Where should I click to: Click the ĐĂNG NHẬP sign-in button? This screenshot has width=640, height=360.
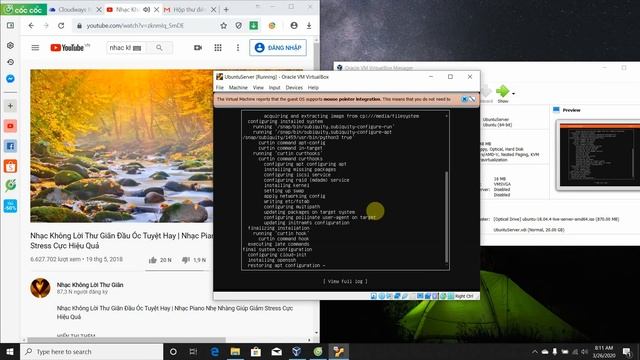[278, 48]
